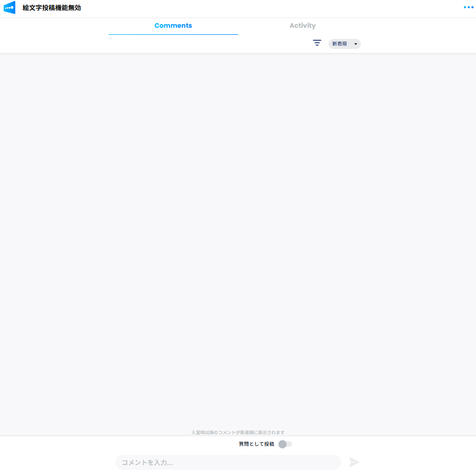
Task: Click the comment filter icon
Action: click(317, 43)
